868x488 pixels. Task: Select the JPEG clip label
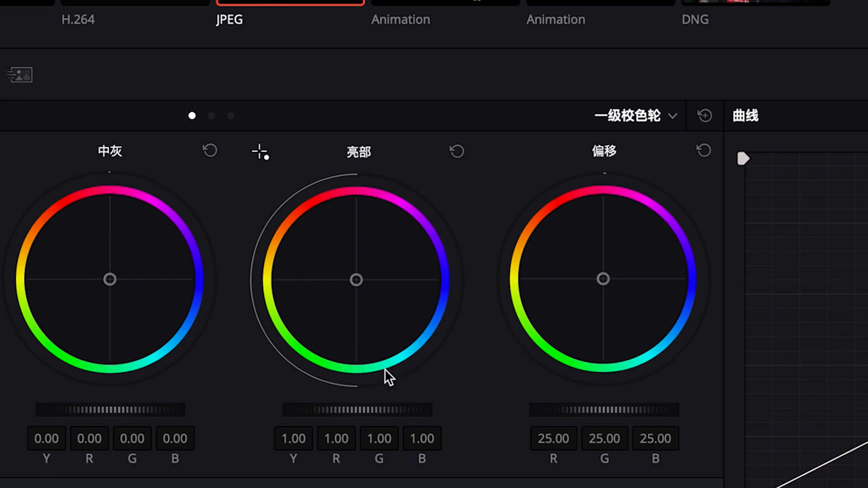pos(229,19)
